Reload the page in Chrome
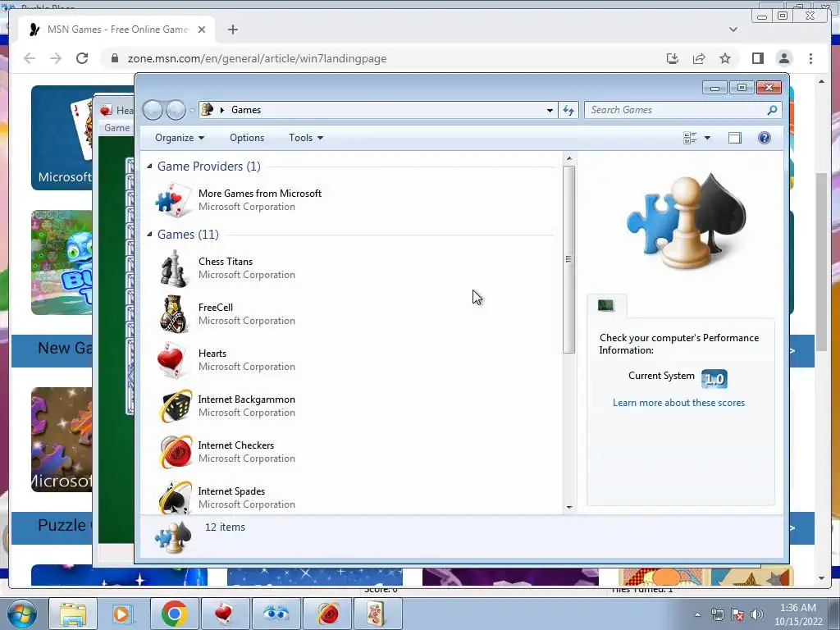Screen dimensions: 840x630 coord(82,58)
